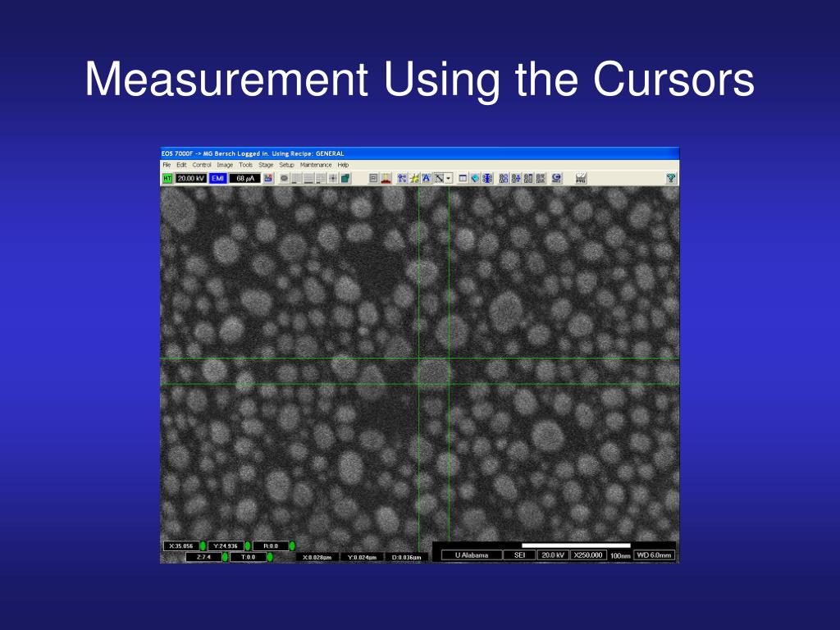This screenshot has height=630, width=840.
Task: Click the 20.0 kV data bar label
Action: pyautogui.click(x=553, y=555)
